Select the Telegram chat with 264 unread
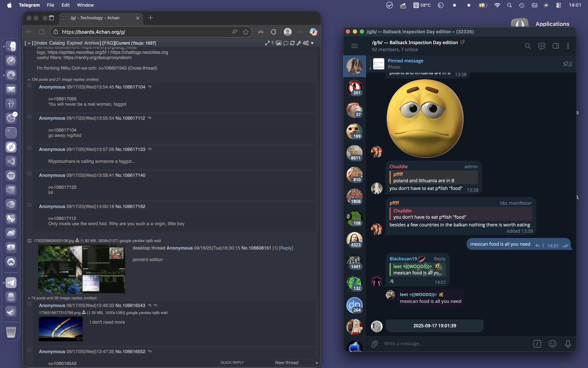Image resolution: width=588 pixels, height=368 pixels. (355, 305)
